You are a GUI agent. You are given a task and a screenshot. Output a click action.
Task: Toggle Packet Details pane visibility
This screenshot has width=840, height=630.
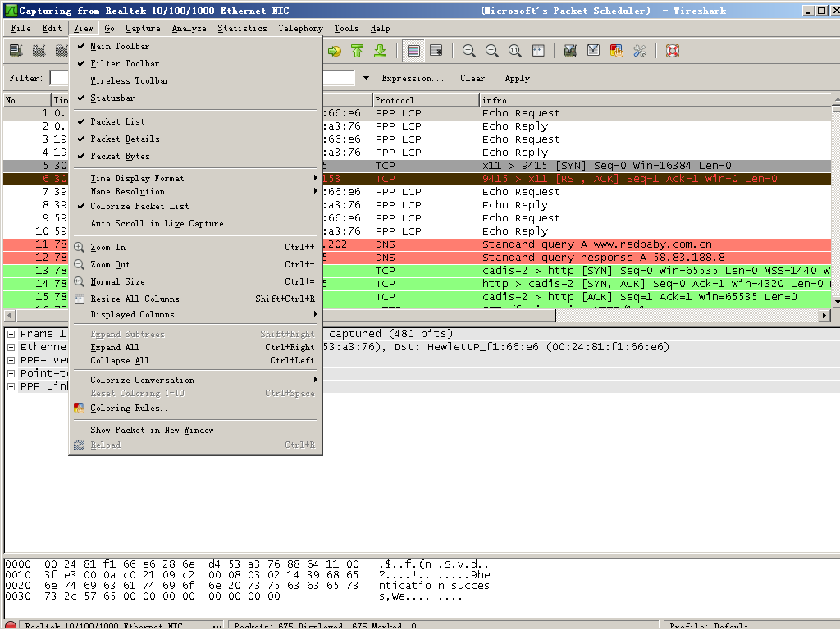pyautogui.click(x=195, y=139)
